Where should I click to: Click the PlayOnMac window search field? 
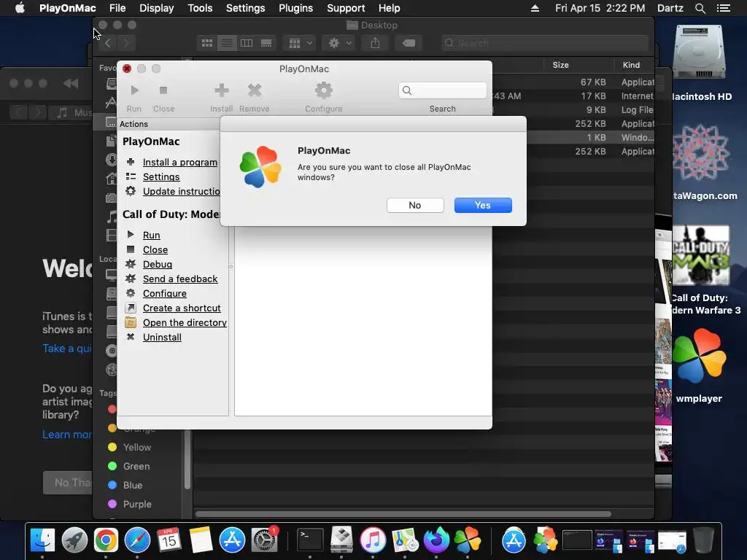(443, 90)
